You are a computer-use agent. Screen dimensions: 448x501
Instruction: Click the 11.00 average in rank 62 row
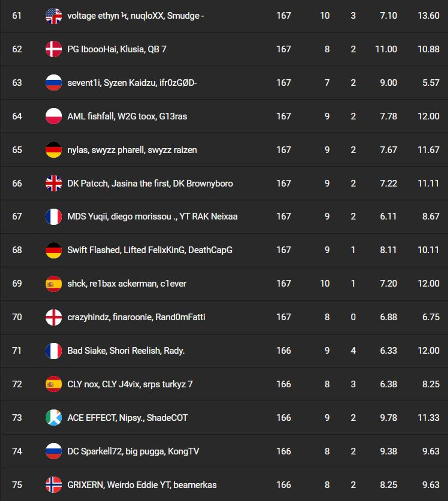386,49
